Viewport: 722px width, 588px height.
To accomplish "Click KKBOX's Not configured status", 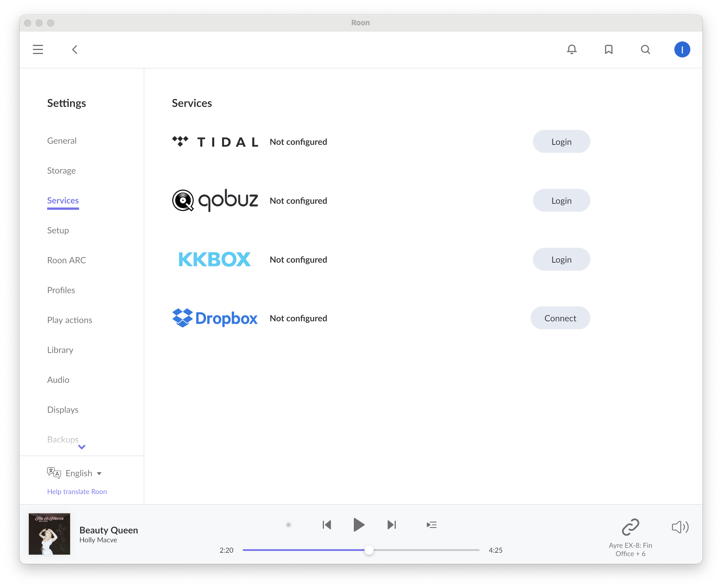I will click(298, 260).
